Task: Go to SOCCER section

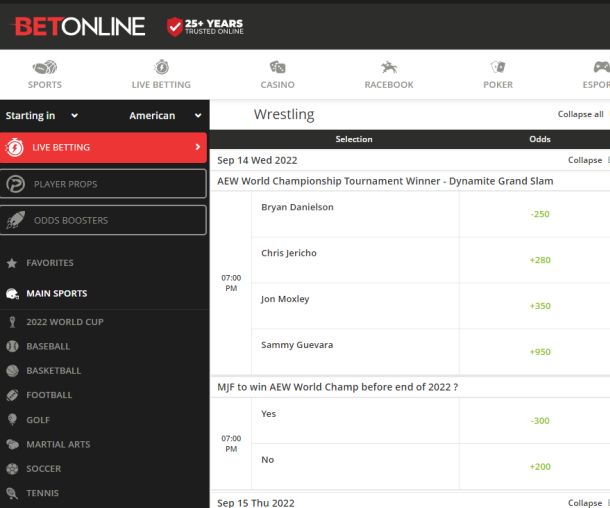Action: 44,469
